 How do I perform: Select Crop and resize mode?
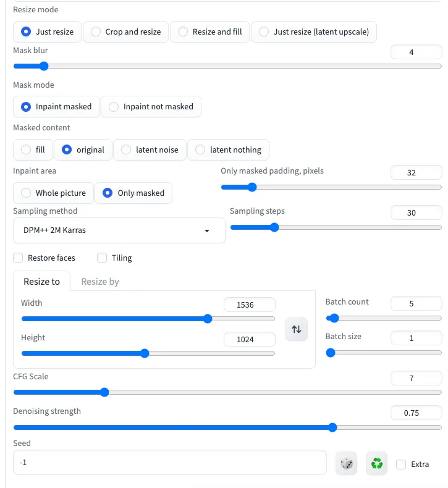click(125, 32)
